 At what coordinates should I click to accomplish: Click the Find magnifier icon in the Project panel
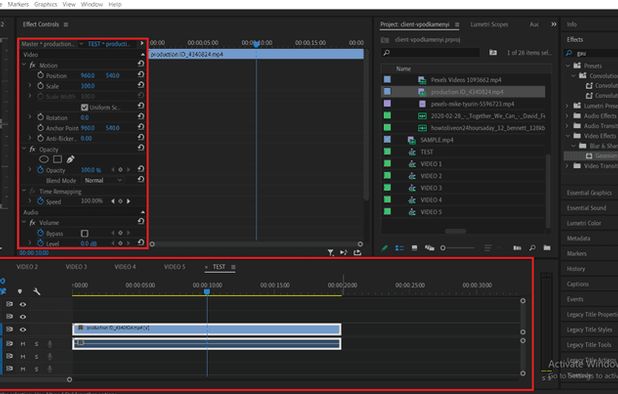pyautogui.click(x=532, y=248)
